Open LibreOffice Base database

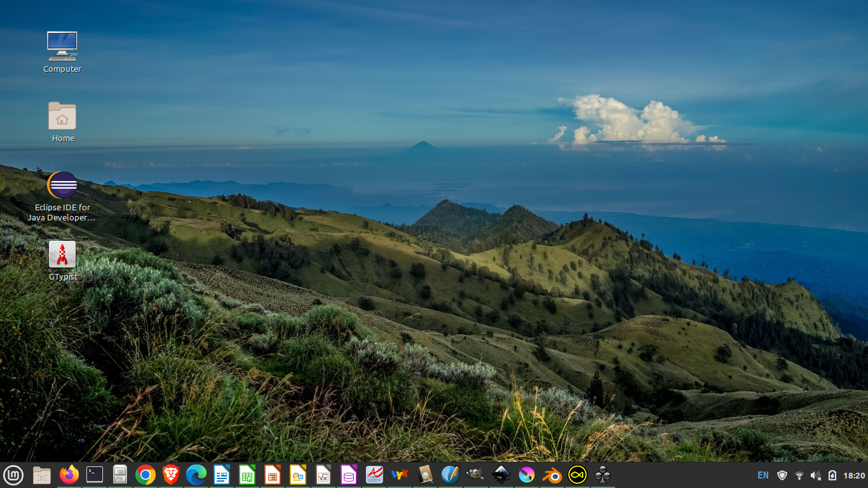tap(348, 475)
